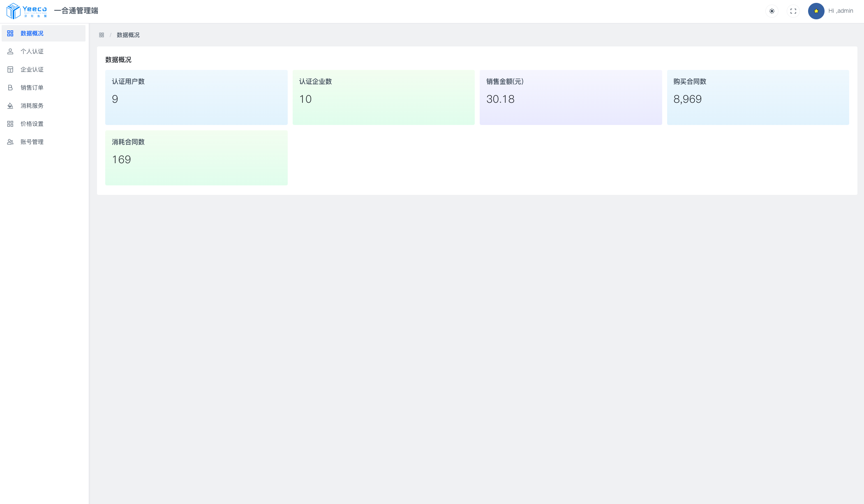Toggle fullscreen mode button

tap(793, 11)
